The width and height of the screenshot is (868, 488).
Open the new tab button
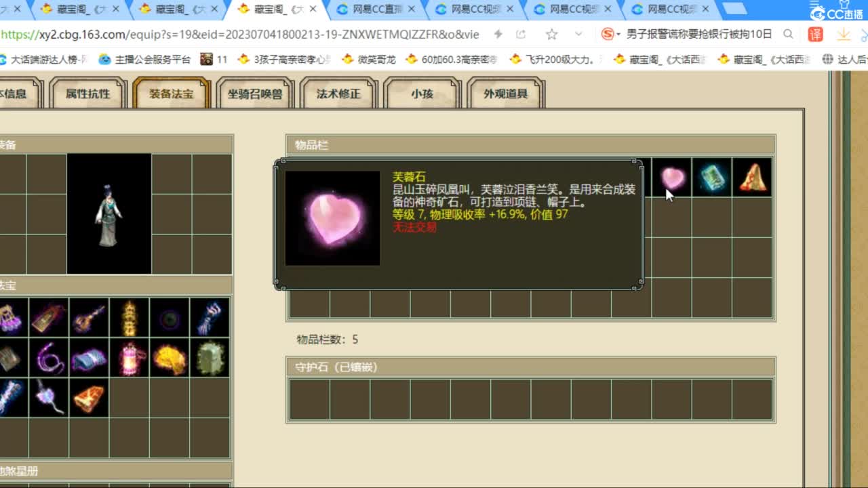coord(734,9)
